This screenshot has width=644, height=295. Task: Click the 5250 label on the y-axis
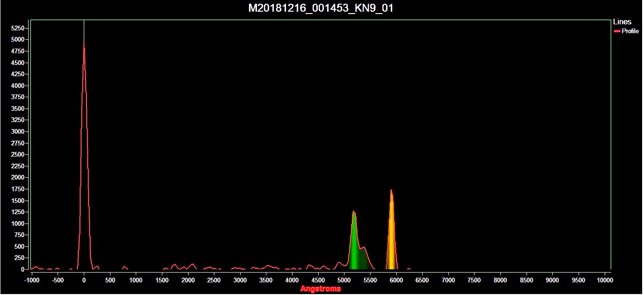pyautogui.click(x=18, y=28)
